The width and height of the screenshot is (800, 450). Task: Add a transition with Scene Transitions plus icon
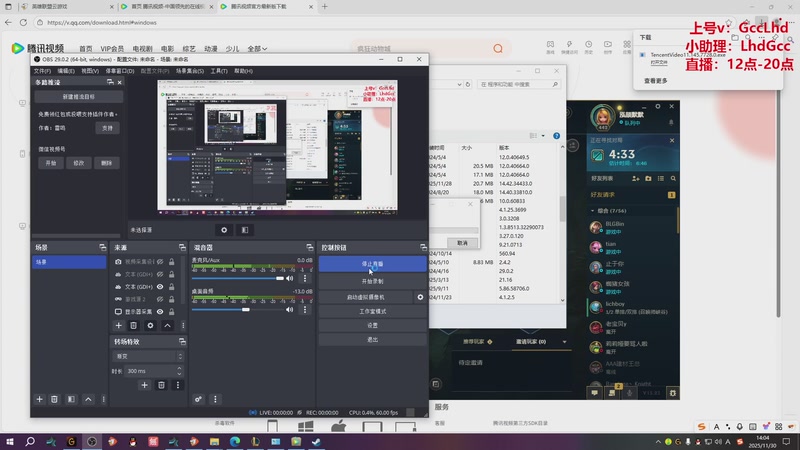point(144,385)
